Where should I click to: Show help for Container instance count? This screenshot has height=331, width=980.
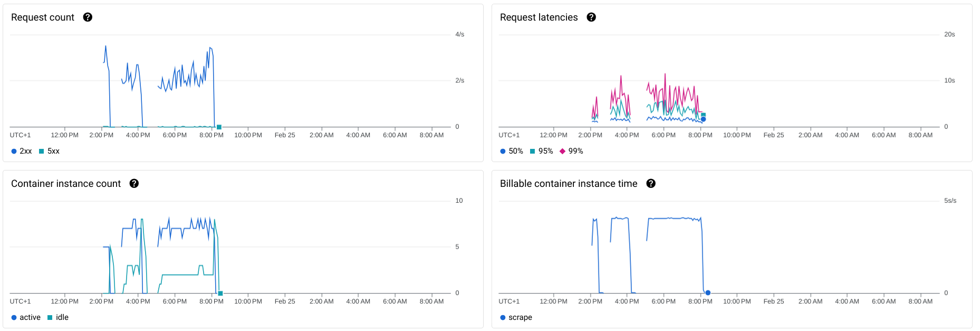click(x=134, y=184)
